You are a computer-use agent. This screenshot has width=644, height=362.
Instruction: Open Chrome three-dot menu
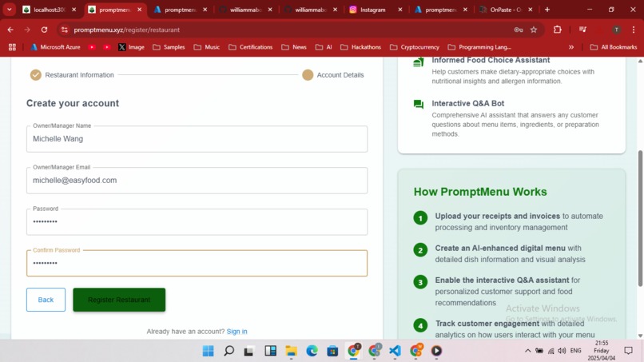point(634,30)
